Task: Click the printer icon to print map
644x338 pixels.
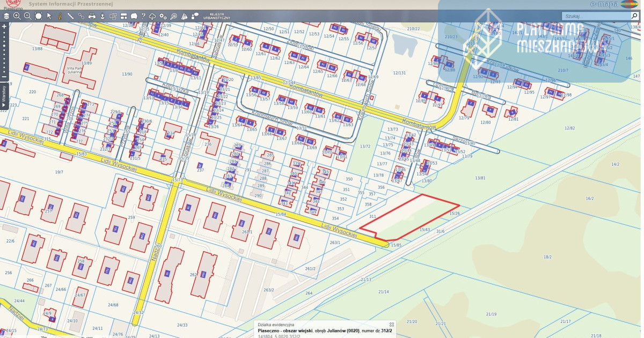Action: click(x=92, y=16)
